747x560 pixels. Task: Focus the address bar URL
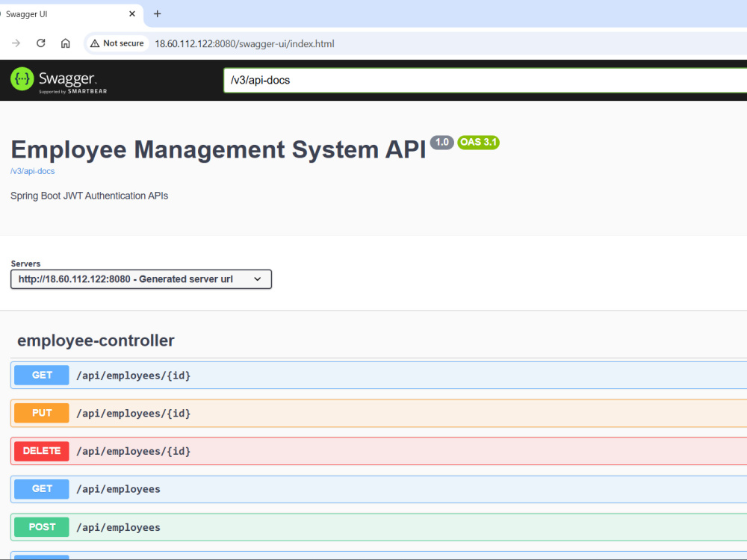[x=244, y=44]
